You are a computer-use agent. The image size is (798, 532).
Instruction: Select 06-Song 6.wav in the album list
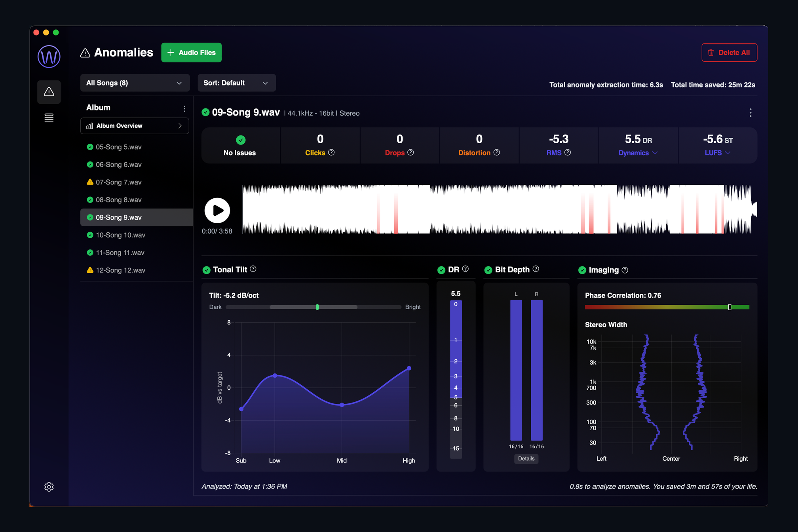coord(136,165)
